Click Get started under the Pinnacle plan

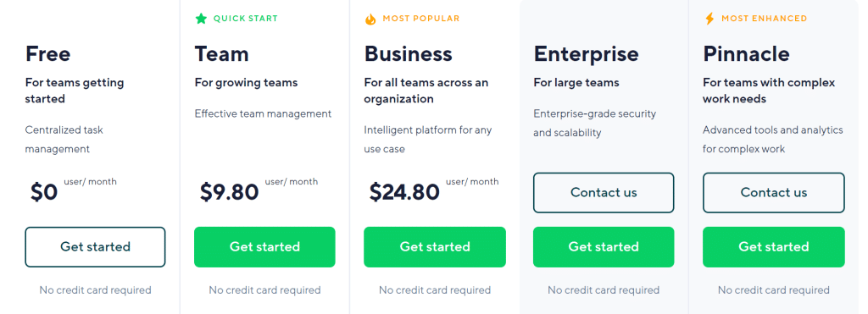[x=774, y=247]
